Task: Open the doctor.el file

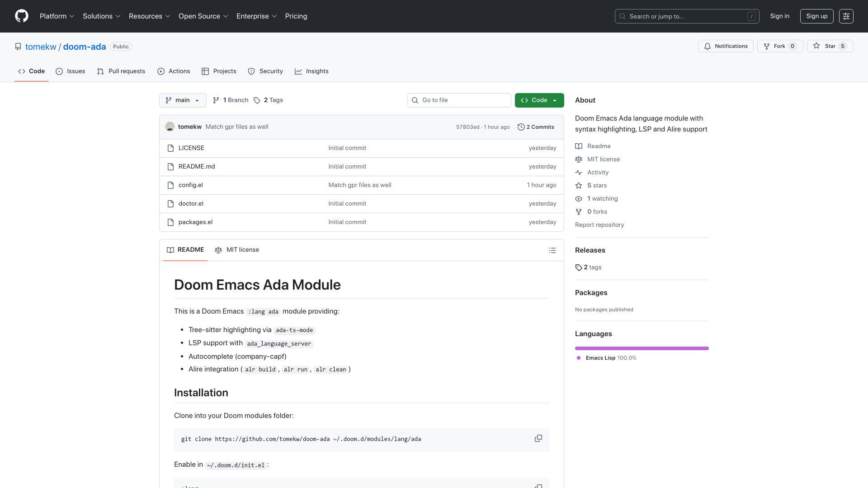Action: pos(191,204)
